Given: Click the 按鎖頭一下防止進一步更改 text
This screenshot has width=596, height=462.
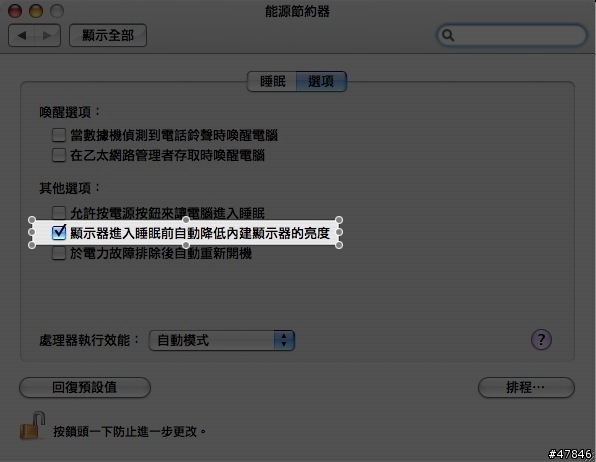Looking at the screenshot, I should (129, 432).
